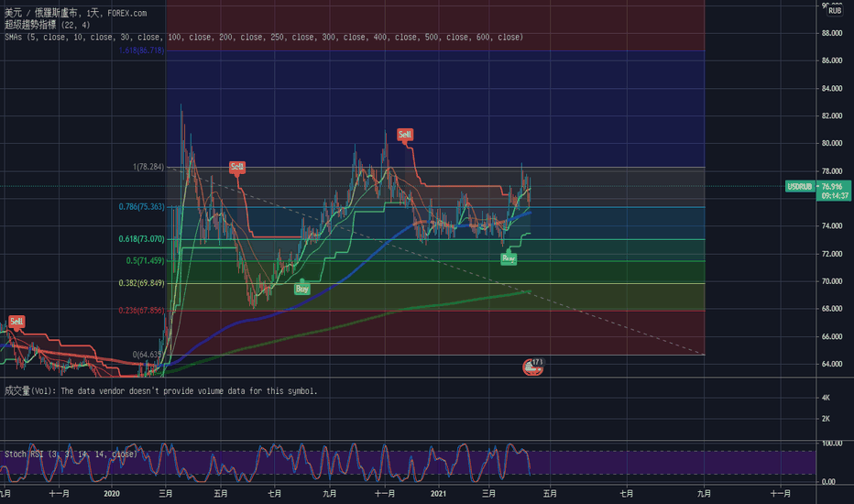Click the Sell signal at the November peak
This screenshot has width=854, height=504.
[x=405, y=135]
